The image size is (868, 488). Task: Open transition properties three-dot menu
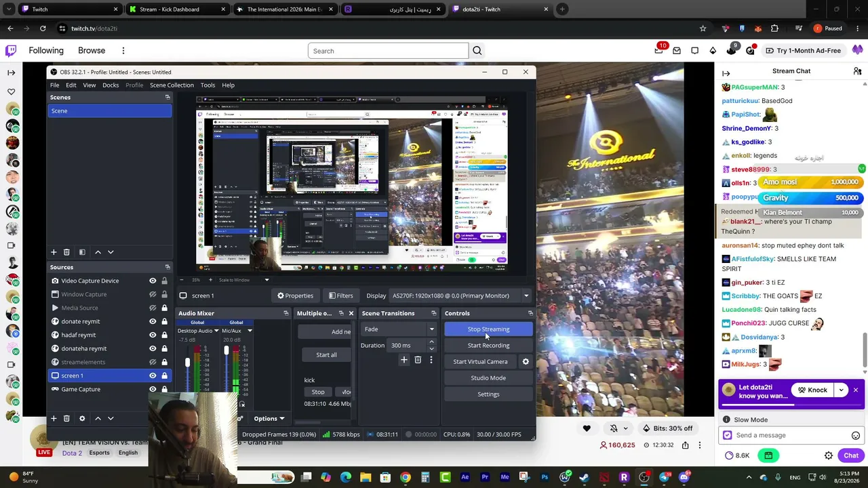click(x=431, y=360)
